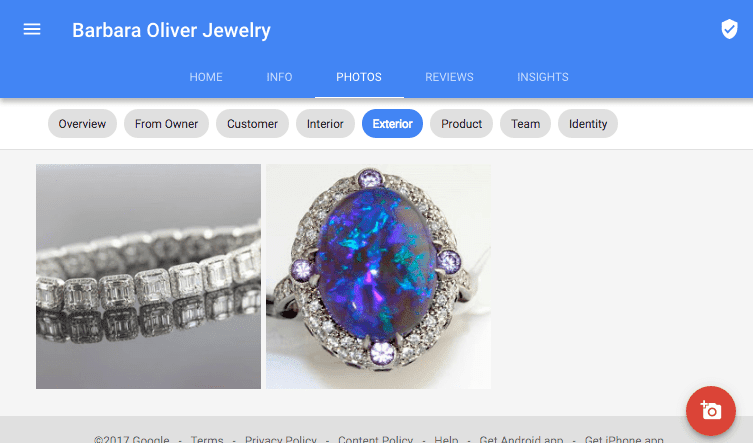Open the Privacy Policy footer link

tap(281, 439)
